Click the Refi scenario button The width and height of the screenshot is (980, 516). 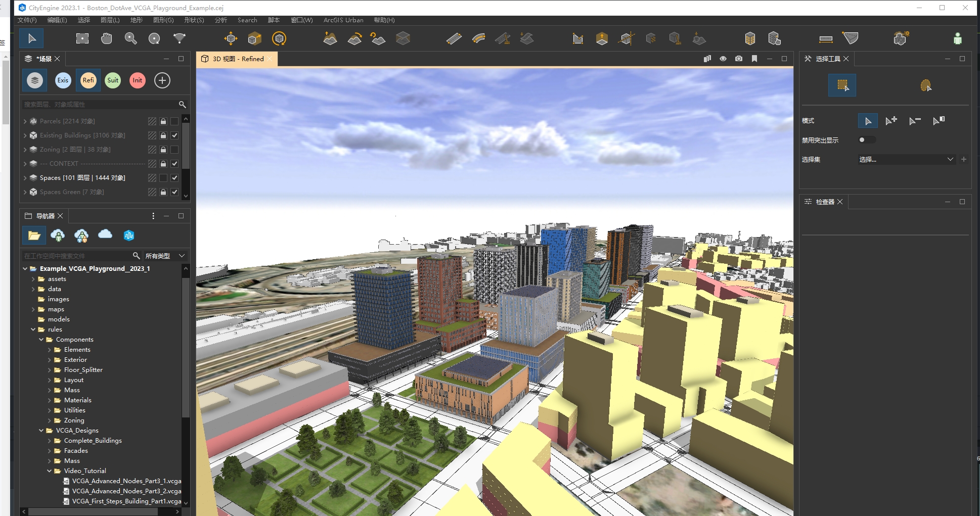[x=87, y=80]
